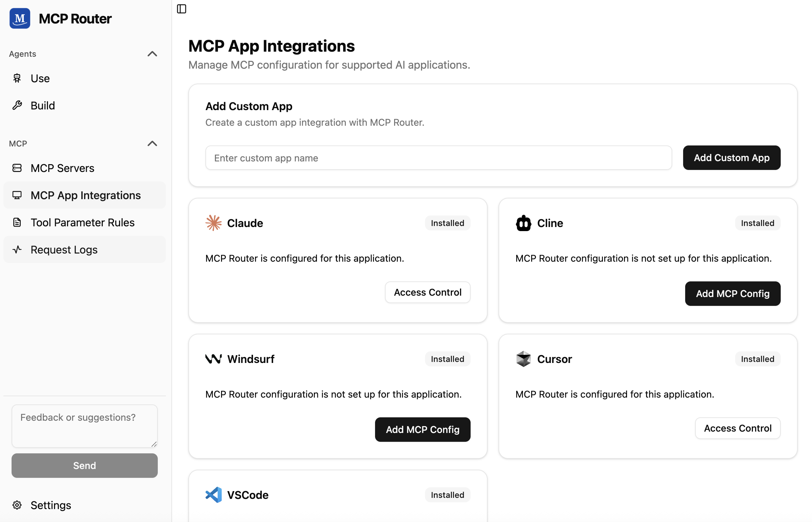This screenshot has width=812, height=522.
Task: Click the VSCode logo icon
Action: coord(214,495)
